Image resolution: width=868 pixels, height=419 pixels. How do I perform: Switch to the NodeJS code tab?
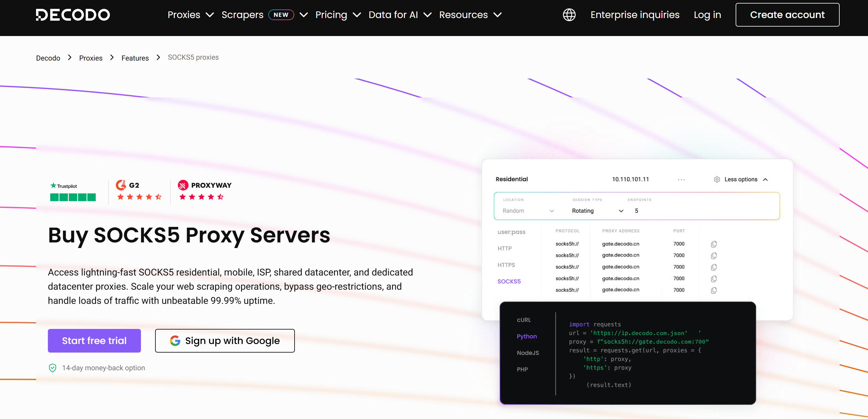tap(527, 353)
